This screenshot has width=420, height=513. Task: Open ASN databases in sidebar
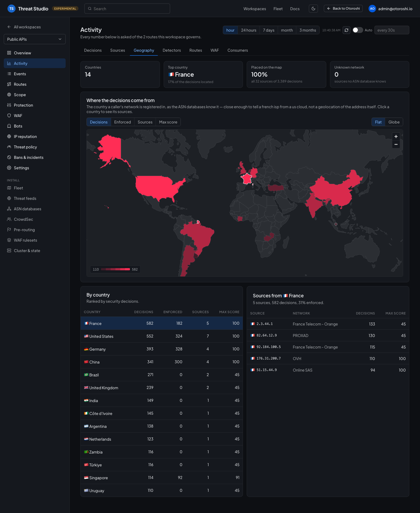[x=35, y=209]
